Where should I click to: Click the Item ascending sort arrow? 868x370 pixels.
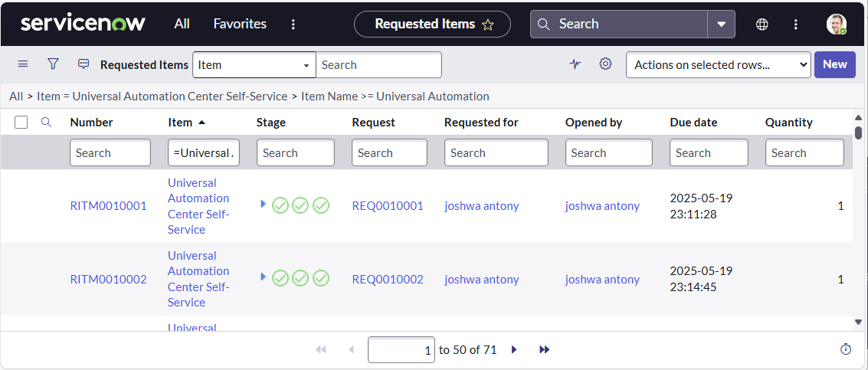[201, 123]
